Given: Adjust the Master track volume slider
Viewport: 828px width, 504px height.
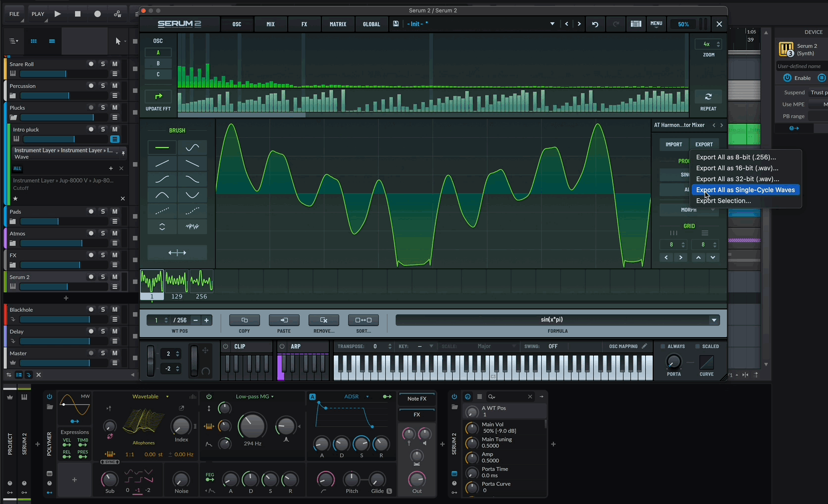Looking at the screenshot, I should tap(63, 363).
